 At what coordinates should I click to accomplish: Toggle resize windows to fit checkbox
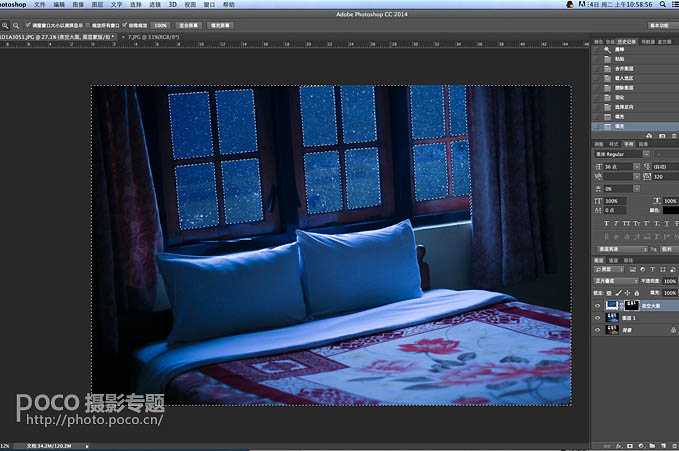(28, 26)
